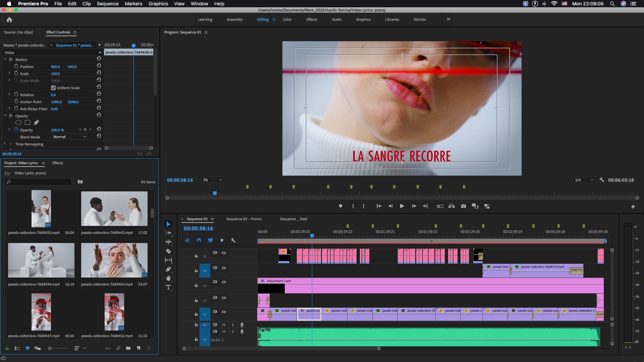Viewport: 644px width, 362px height.
Task: Open Blend Mode dropdown set to Normal
Action: pyautogui.click(x=69, y=137)
